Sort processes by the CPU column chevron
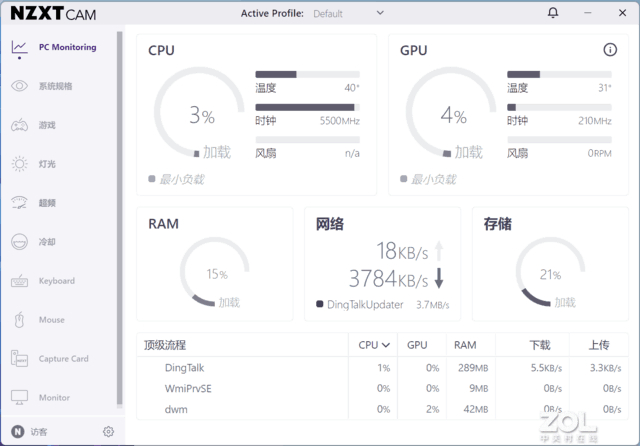 [385, 345]
